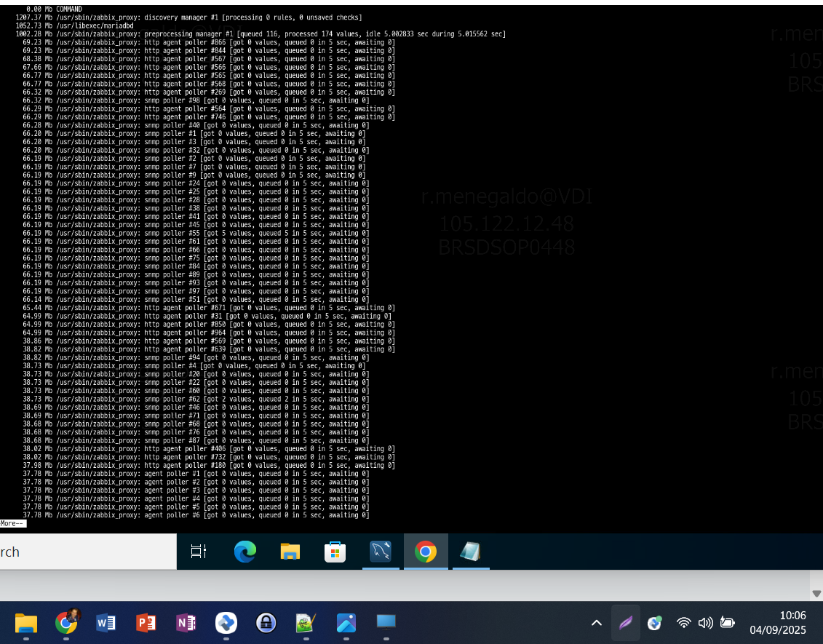Viewport: 823px width, 644px height.
Task: Select the snmp poller #87 line
Action: (196, 440)
